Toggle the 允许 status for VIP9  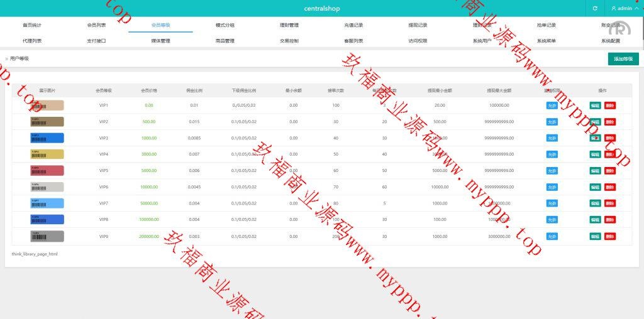point(552,236)
